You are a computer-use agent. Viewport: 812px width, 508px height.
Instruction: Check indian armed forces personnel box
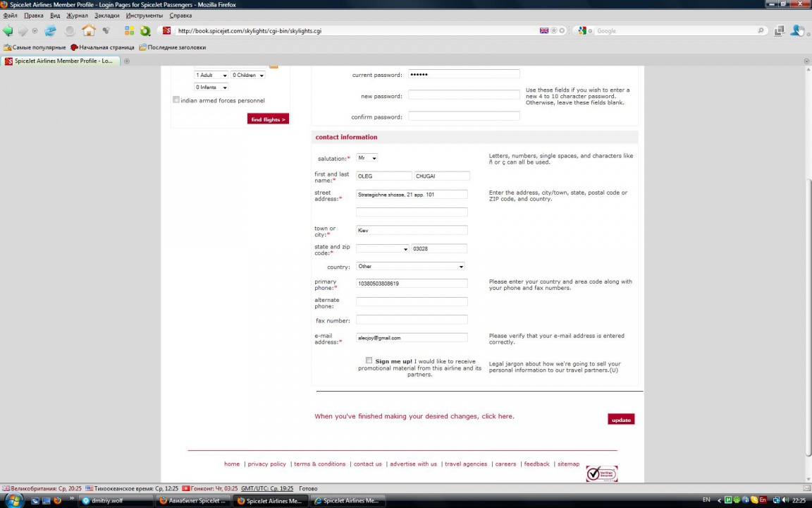(x=176, y=100)
